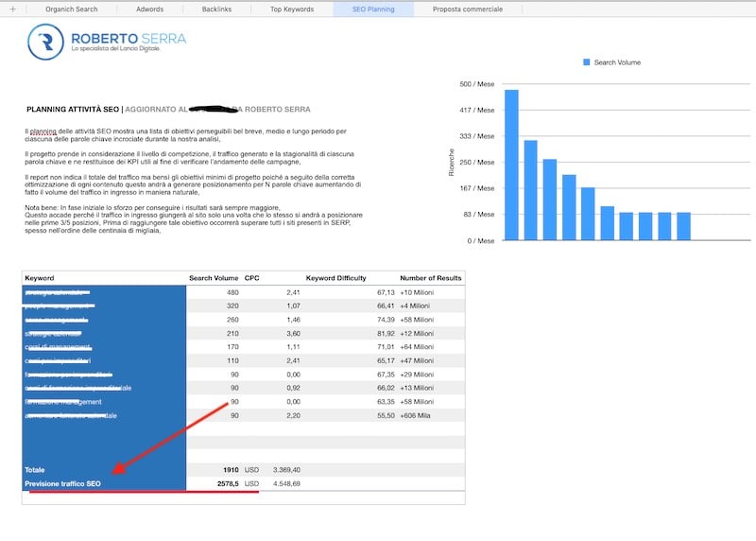756x541 pixels.
Task: Add a new sheet with plus icon
Action: pos(13,9)
